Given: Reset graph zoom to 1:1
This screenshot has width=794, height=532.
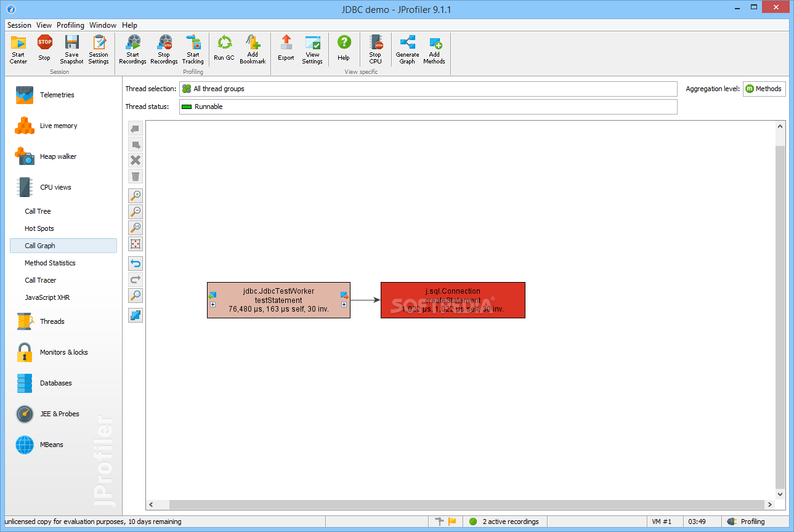Looking at the screenshot, I should point(136,228).
